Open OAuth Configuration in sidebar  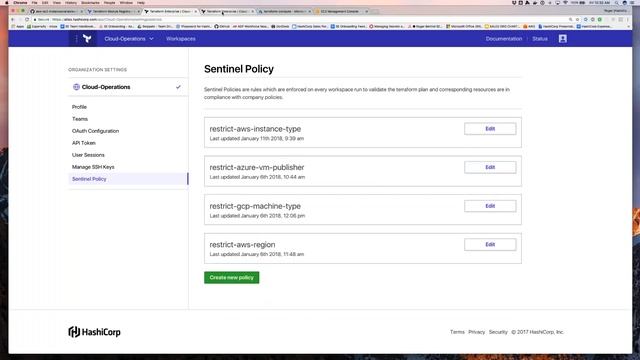(96, 131)
